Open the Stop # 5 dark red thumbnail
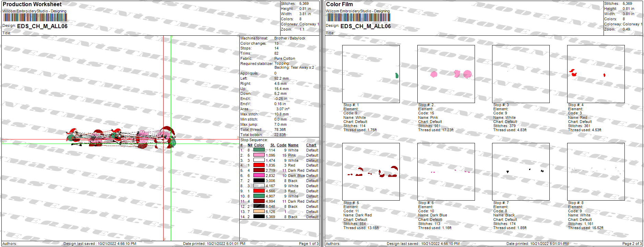The image size is (644, 247). coord(371,172)
